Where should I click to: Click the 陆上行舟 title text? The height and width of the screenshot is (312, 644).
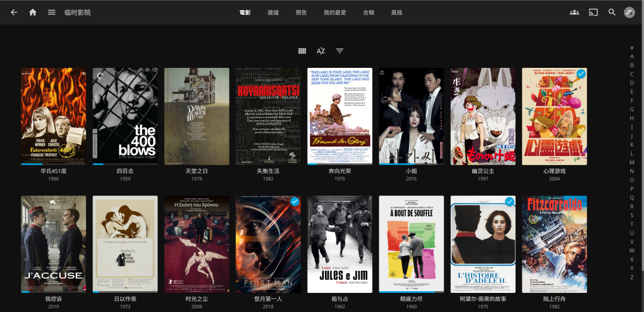point(555,299)
